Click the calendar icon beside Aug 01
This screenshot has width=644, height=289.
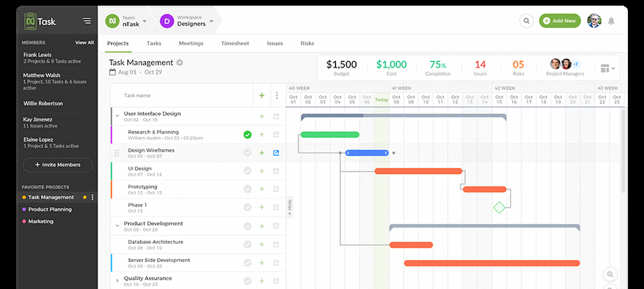(112, 72)
